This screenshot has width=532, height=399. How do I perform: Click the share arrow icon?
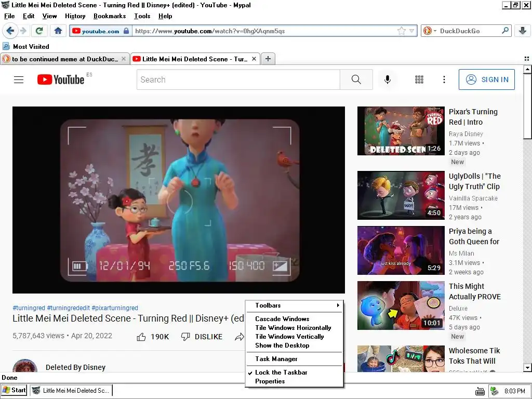click(x=239, y=337)
